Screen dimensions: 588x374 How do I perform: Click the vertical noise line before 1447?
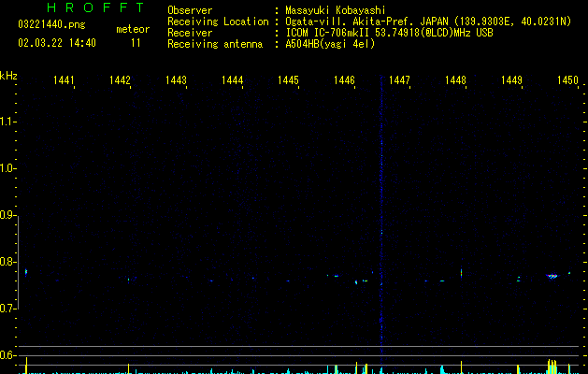[x=381, y=216]
